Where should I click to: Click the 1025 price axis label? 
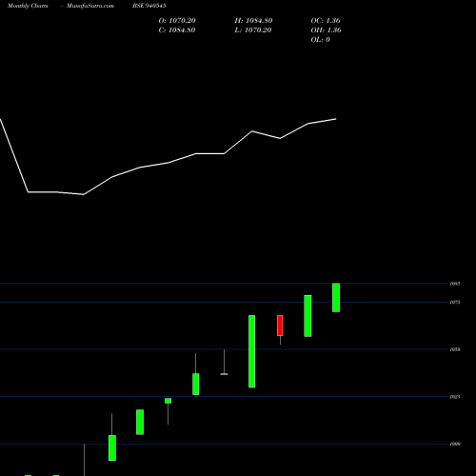(x=455, y=397)
